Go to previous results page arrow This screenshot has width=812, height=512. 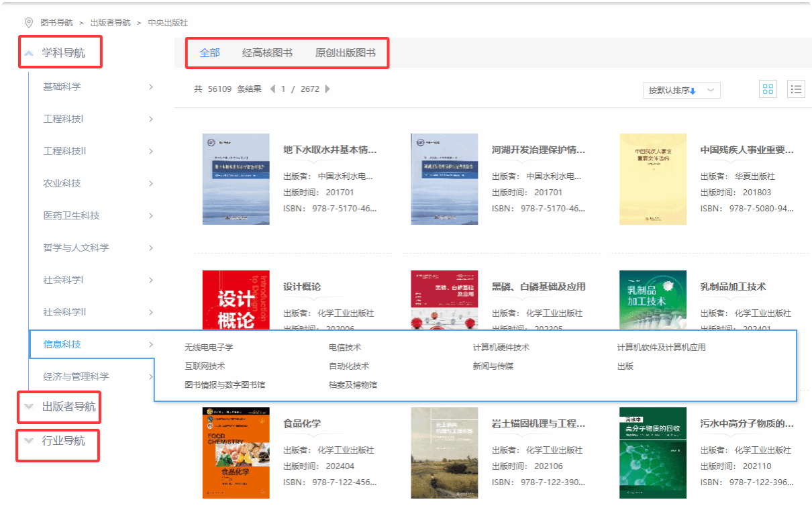click(x=272, y=89)
